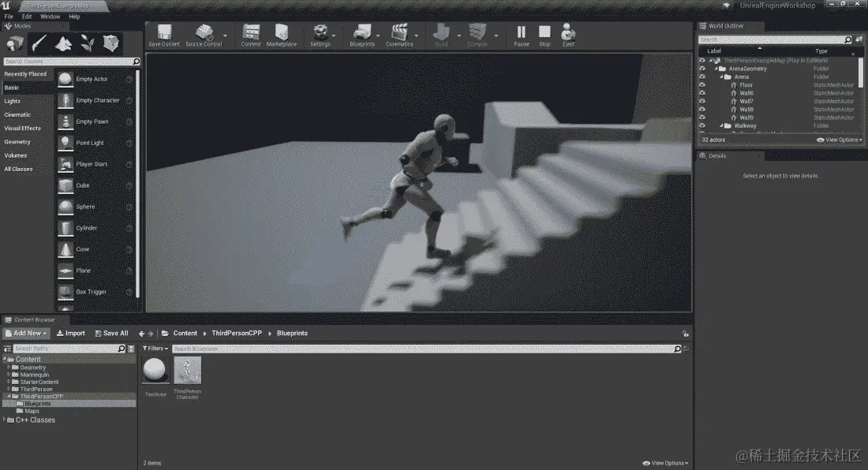Select the Empty Character icon
The image size is (868, 470).
coord(65,101)
